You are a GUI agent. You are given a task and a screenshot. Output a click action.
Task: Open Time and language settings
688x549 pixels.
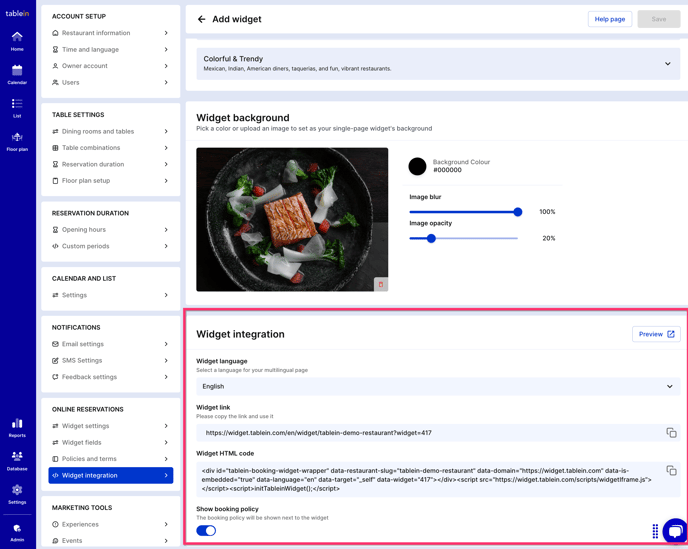110,50
